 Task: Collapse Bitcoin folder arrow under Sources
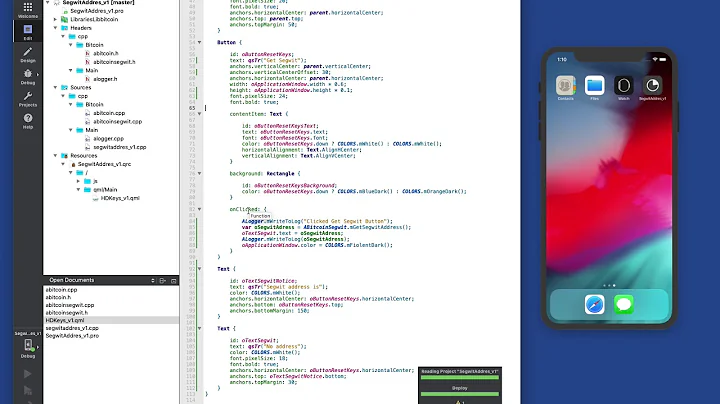[x=70, y=104]
